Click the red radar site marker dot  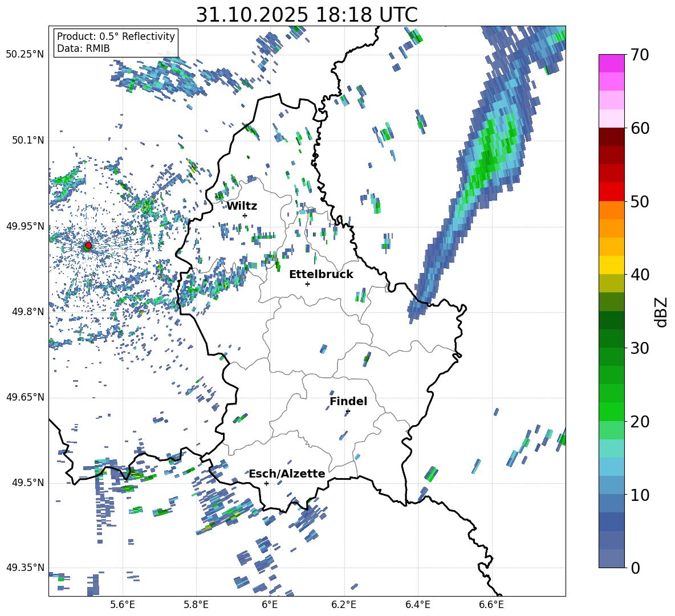coord(88,245)
